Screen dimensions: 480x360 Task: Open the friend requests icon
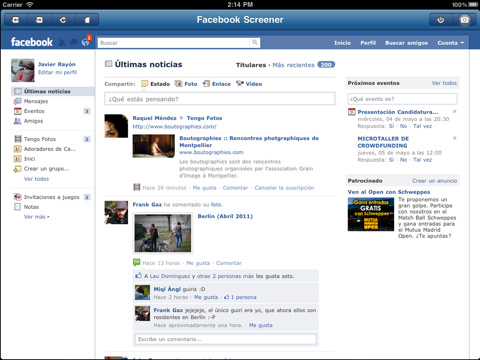tap(62, 42)
